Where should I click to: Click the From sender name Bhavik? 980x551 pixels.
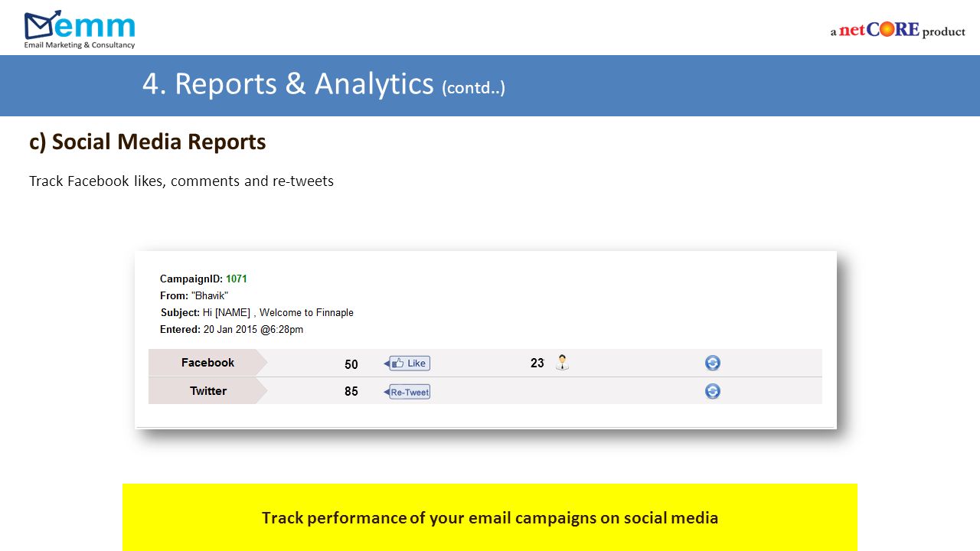tap(210, 296)
